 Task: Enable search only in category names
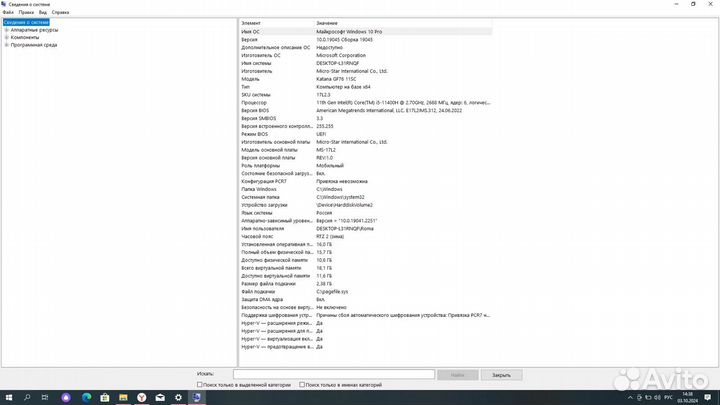[302, 385]
